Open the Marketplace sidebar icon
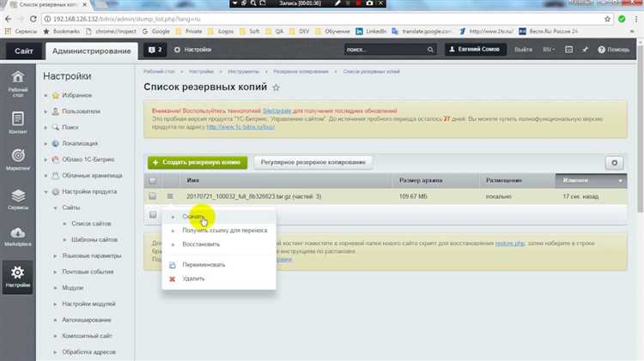The width and height of the screenshot is (644, 361). click(18, 237)
